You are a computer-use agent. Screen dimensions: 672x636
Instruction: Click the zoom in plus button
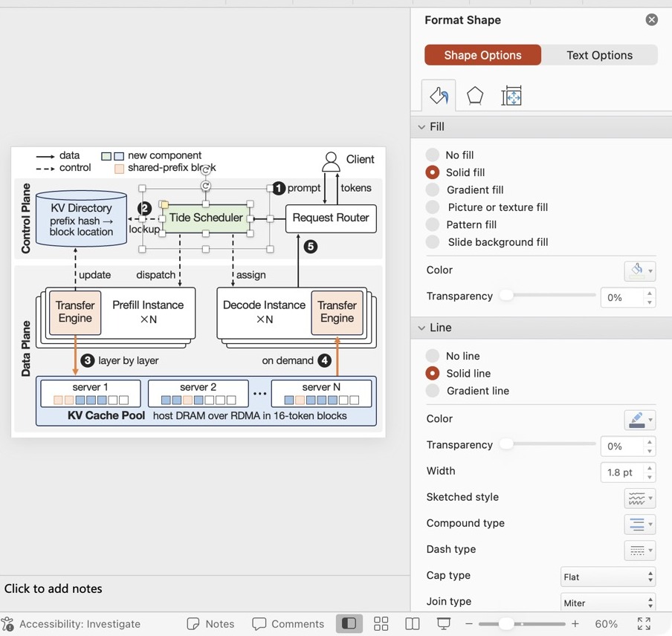(575, 623)
